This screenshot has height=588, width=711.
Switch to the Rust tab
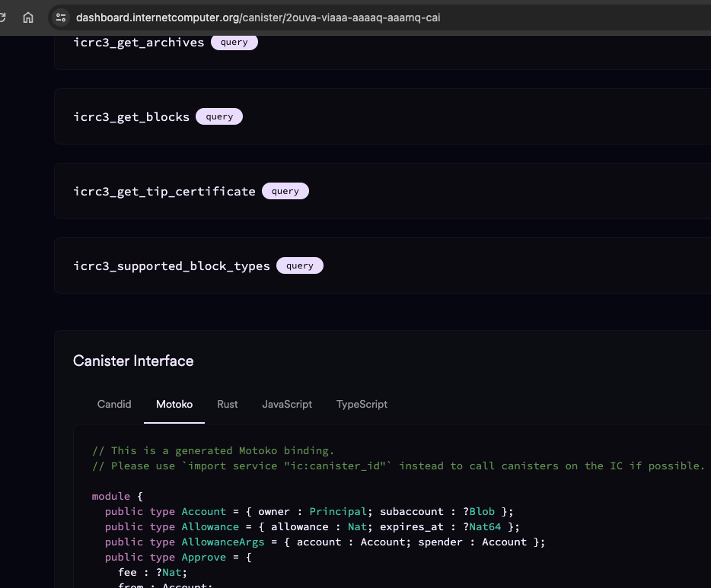(x=227, y=404)
